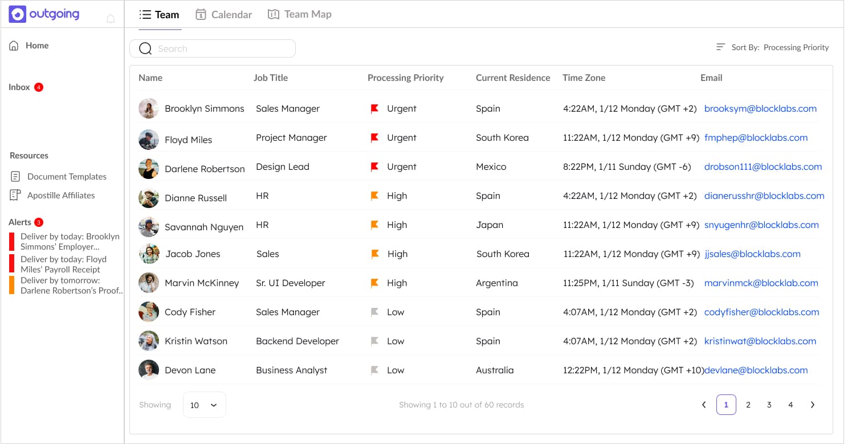Click Marvin McKinney's avatar photo

point(149,283)
